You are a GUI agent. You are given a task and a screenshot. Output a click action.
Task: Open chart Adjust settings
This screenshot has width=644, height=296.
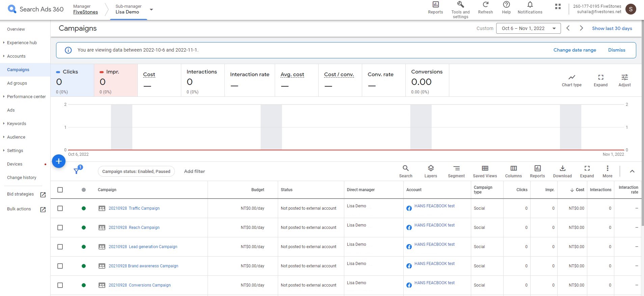(624, 80)
